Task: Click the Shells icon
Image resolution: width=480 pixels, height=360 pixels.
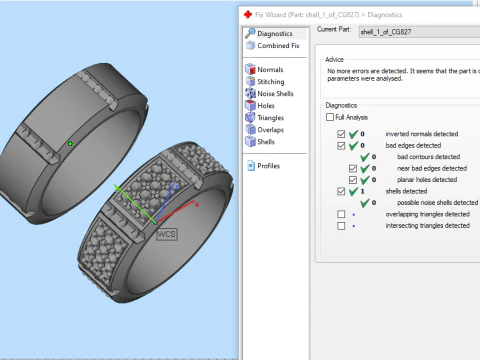Action: tap(250, 141)
